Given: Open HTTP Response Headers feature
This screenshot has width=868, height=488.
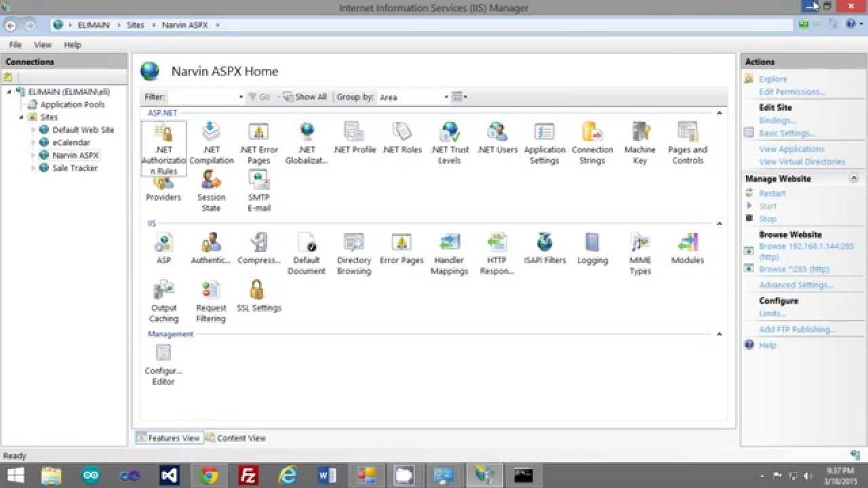Looking at the screenshot, I should (x=497, y=254).
